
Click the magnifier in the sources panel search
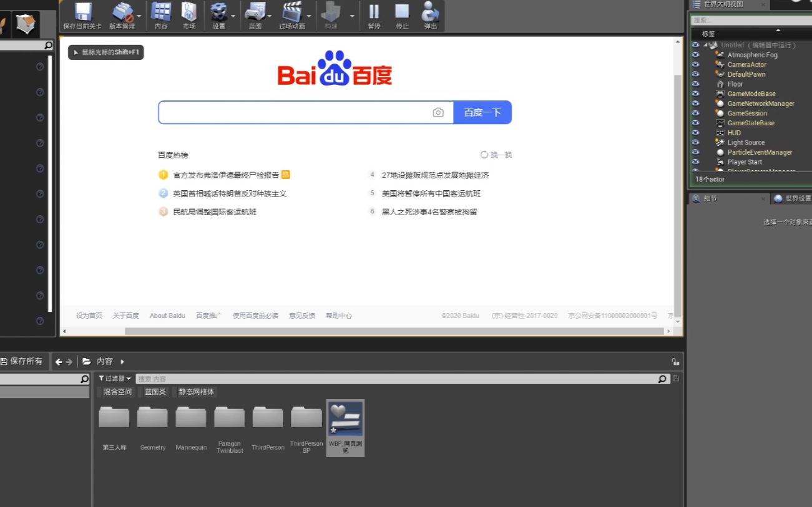click(85, 379)
